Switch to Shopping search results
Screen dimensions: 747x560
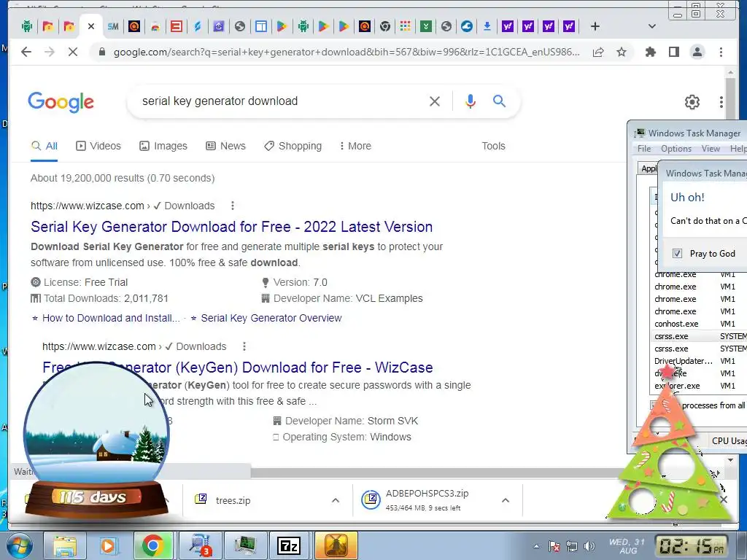(x=293, y=146)
